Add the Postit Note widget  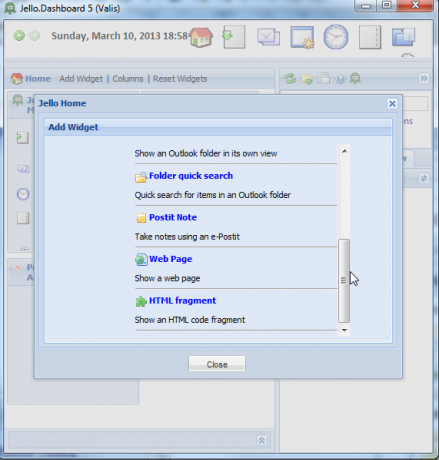click(173, 217)
